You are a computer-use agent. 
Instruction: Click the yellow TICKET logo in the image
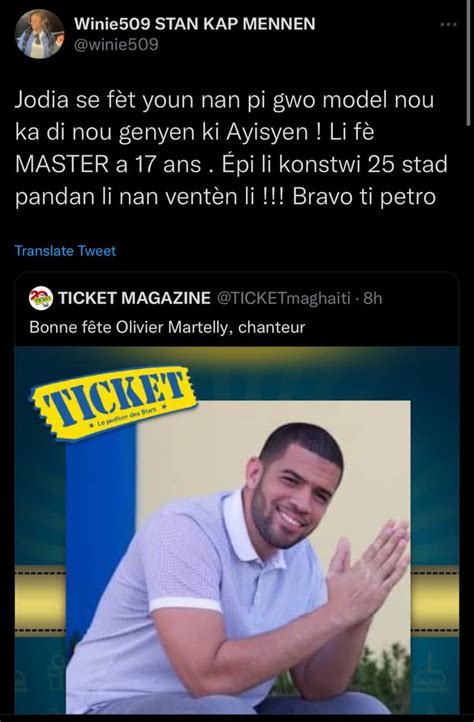tap(113, 402)
